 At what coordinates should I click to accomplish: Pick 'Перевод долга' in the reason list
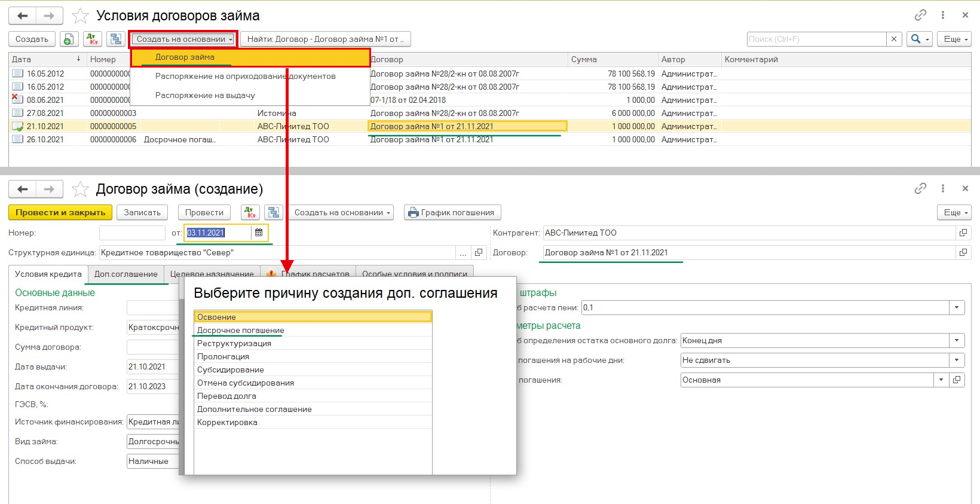pyautogui.click(x=313, y=396)
